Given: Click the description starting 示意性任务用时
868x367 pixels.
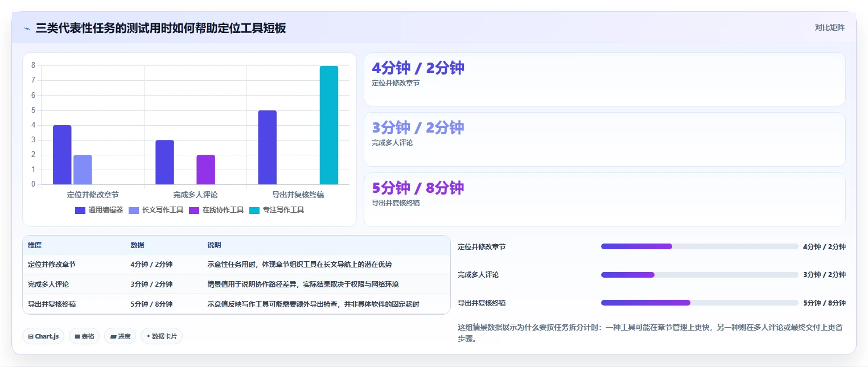Looking at the screenshot, I should point(299,264).
